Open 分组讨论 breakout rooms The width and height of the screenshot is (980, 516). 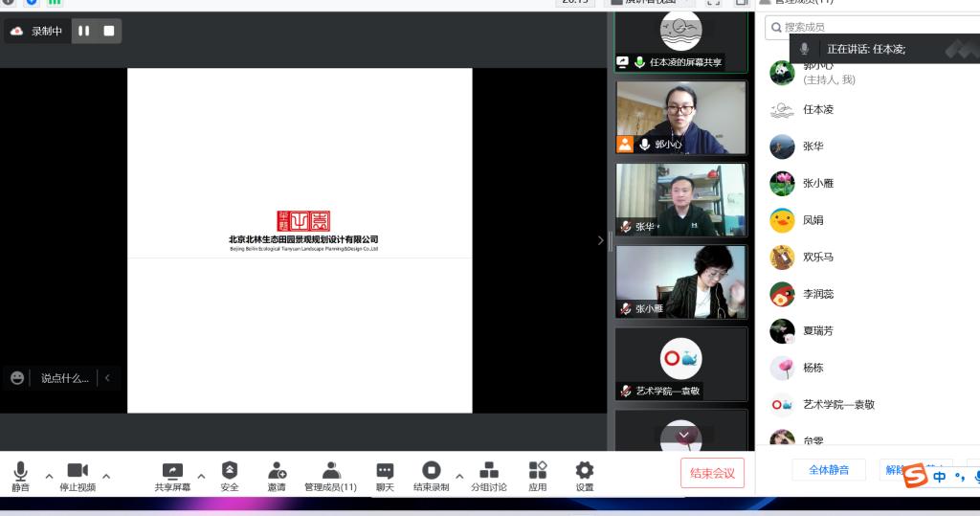488,475
